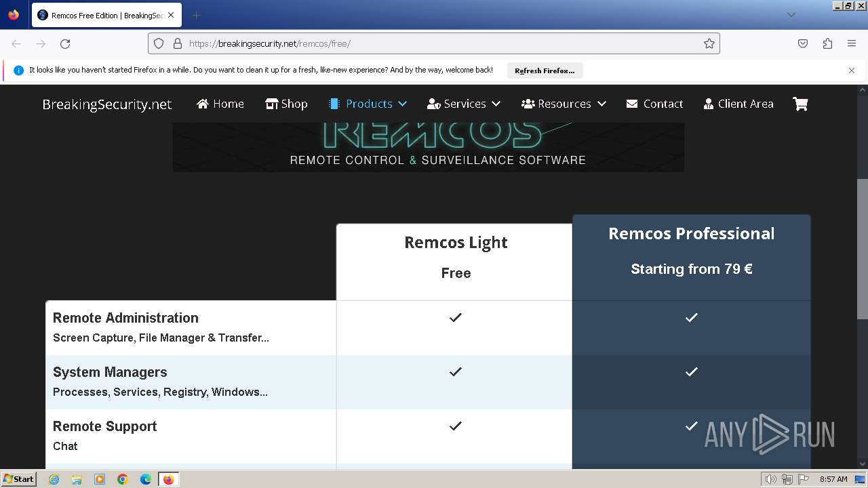This screenshot has width=868, height=488.
Task: Click the Remcos Professional column heading
Action: (x=691, y=234)
